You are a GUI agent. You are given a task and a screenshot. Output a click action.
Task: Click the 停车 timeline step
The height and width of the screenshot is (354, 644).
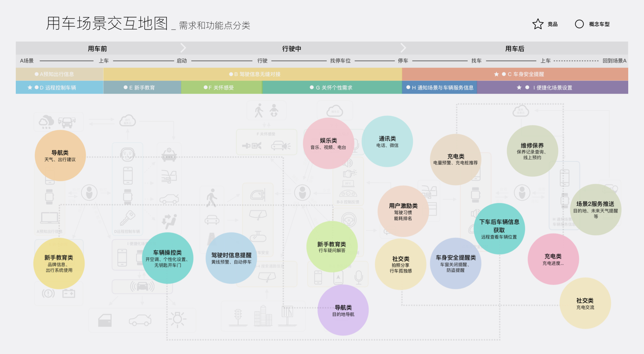coord(403,61)
